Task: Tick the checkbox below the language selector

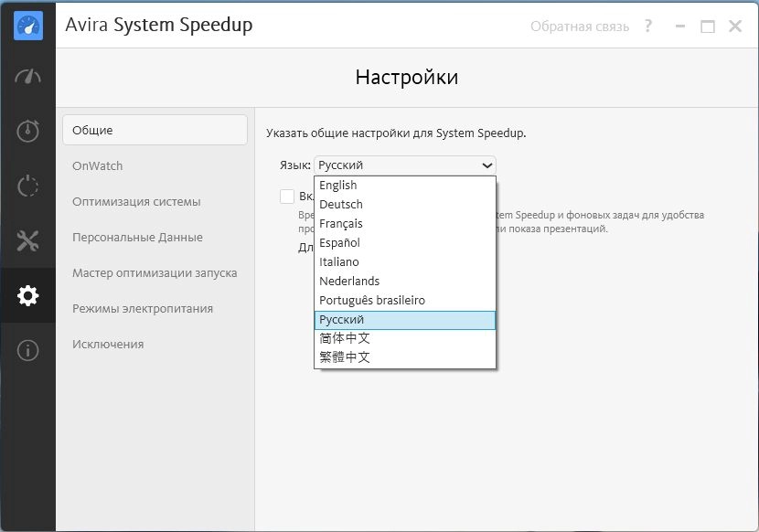Action: 287,197
